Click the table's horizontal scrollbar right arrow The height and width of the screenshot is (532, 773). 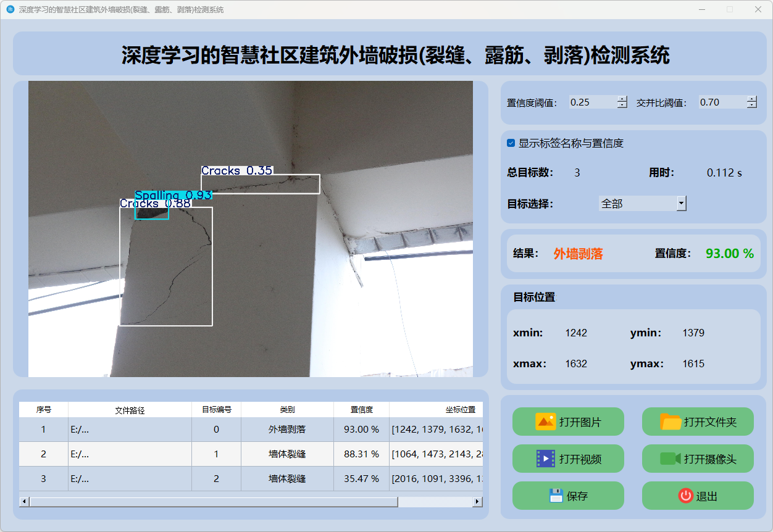pos(477,502)
